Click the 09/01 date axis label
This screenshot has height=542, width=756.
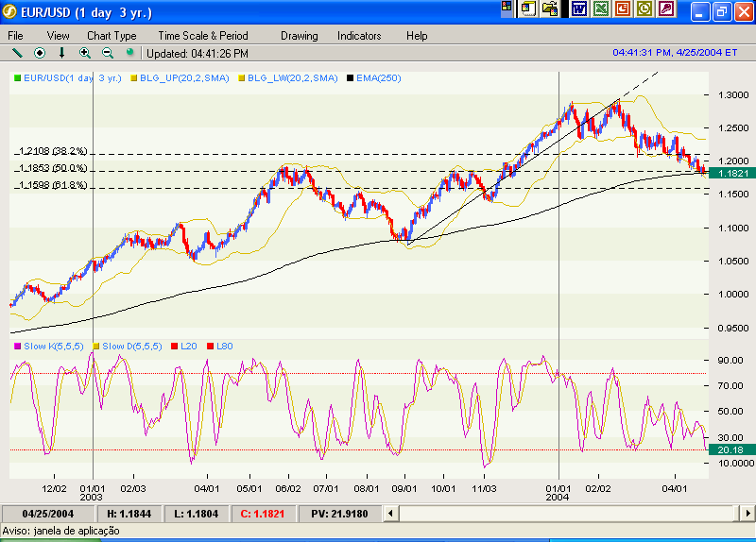pos(404,488)
